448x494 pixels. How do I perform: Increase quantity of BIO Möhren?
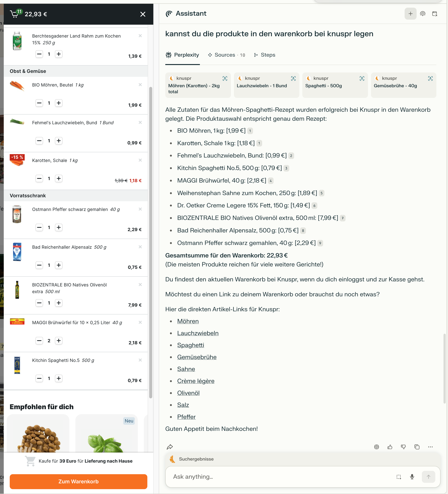point(59,103)
